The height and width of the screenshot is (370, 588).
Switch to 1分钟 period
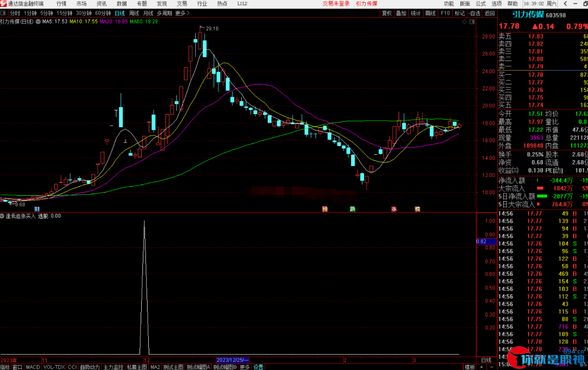click(x=30, y=13)
